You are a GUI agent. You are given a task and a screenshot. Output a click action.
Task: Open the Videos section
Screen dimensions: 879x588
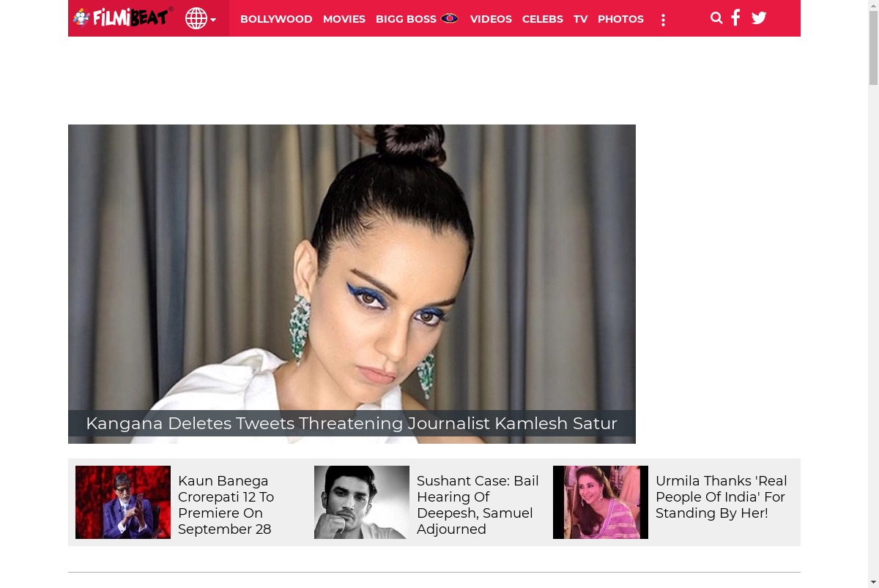point(491,19)
